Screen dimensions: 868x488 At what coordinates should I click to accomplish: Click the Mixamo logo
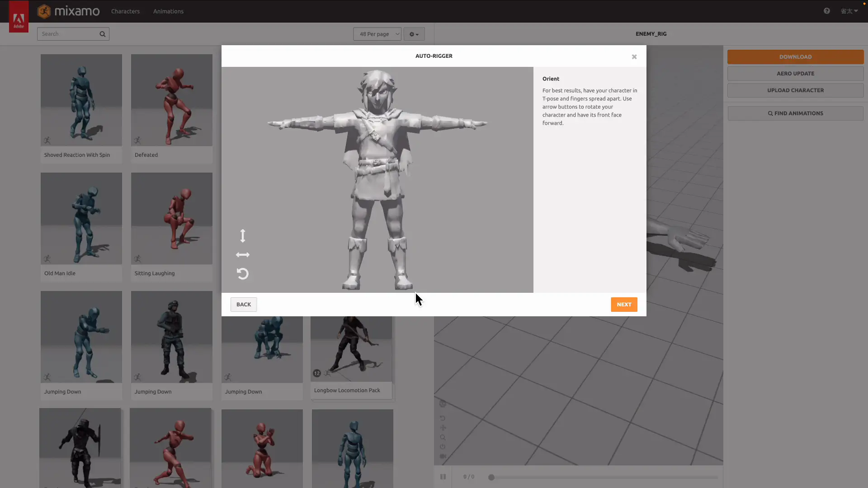point(69,11)
